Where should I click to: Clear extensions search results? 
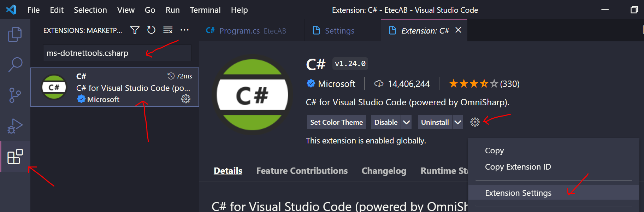(168, 30)
